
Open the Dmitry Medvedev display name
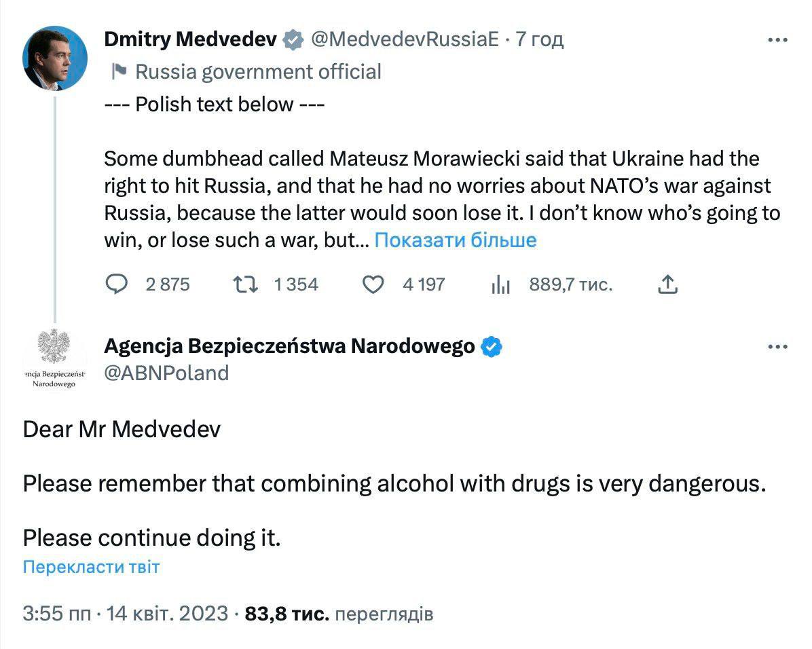click(190, 40)
